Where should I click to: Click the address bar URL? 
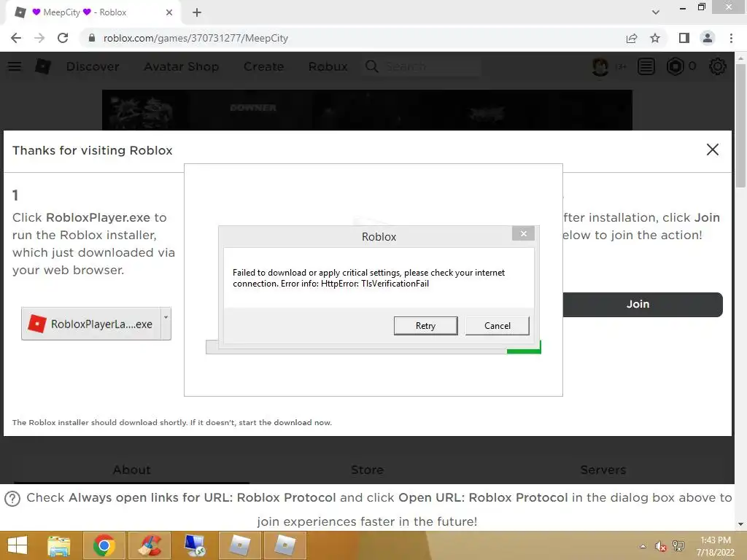(x=196, y=38)
